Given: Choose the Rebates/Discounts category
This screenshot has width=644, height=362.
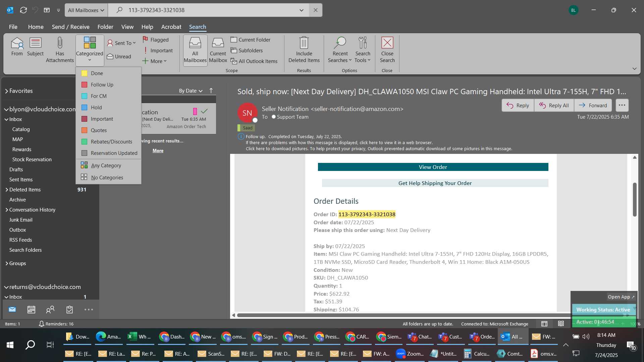Looking at the screenshot, I should pyautogui.click(x=108, y=141).
